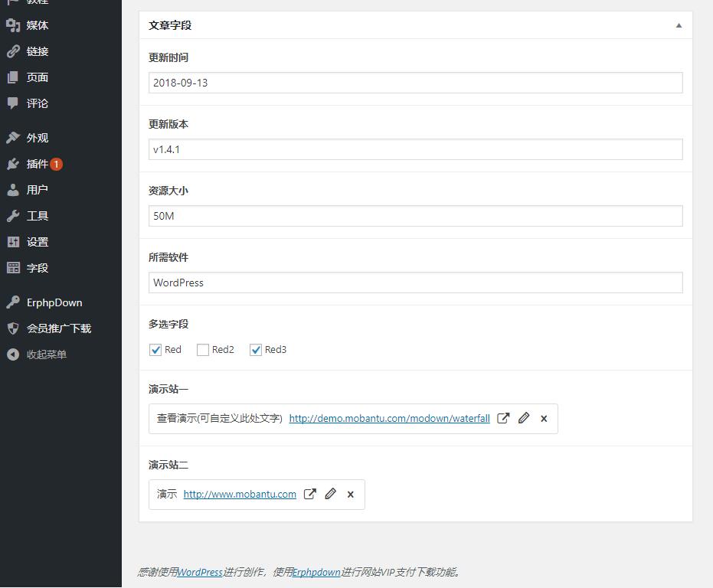Click the 插件 plug icon in sidebar
The image size is (713, 588).
(13, 164)
